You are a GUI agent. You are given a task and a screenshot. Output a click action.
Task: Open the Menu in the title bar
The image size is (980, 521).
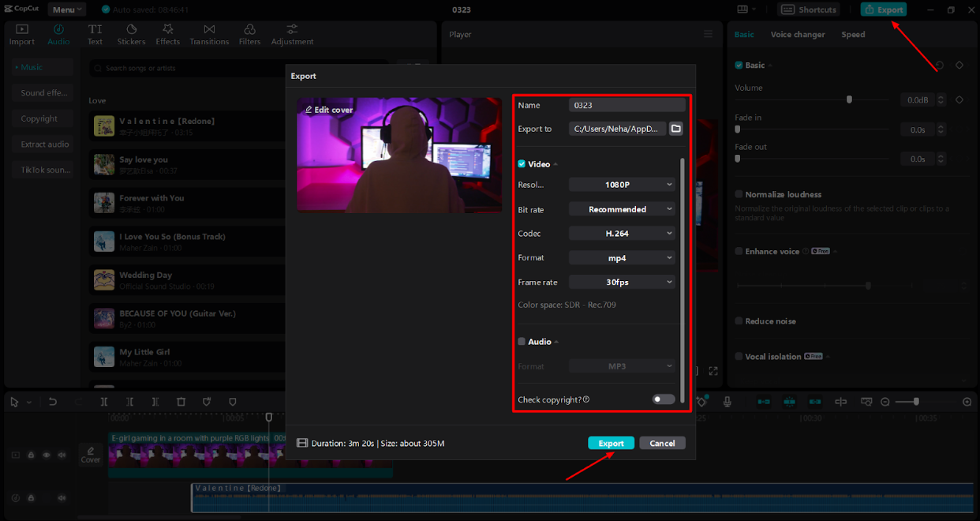pos(67,9)
